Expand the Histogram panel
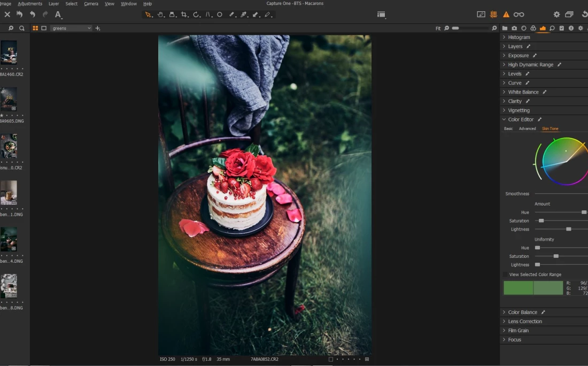The width and height of the screenshot is (588, 366). (x=519, y=37)
